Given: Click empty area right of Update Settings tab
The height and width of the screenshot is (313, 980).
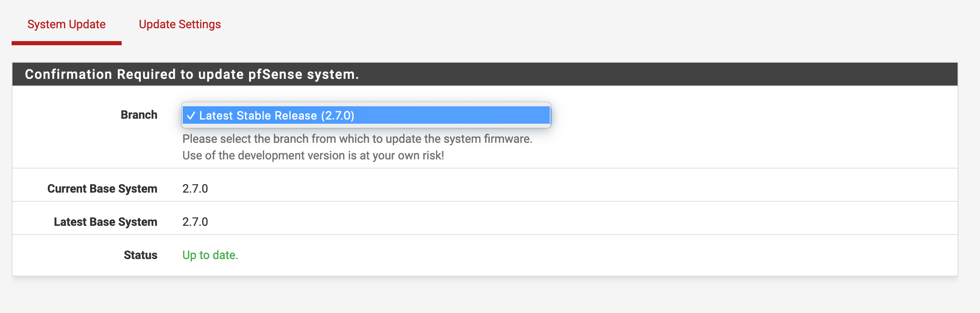Looking at the screenshot, I should (x=581, y=24).
